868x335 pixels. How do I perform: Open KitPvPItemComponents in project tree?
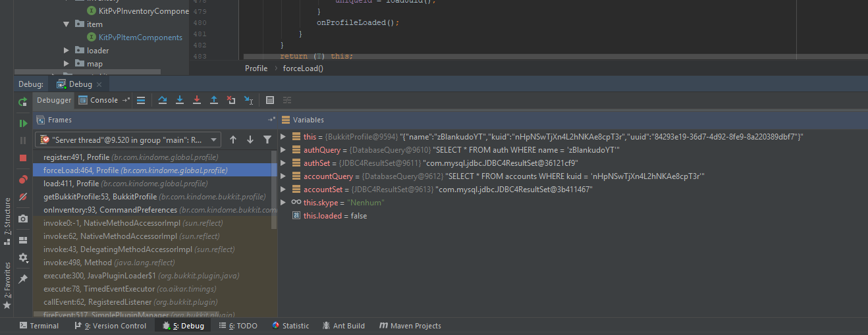tap(140, 38)
